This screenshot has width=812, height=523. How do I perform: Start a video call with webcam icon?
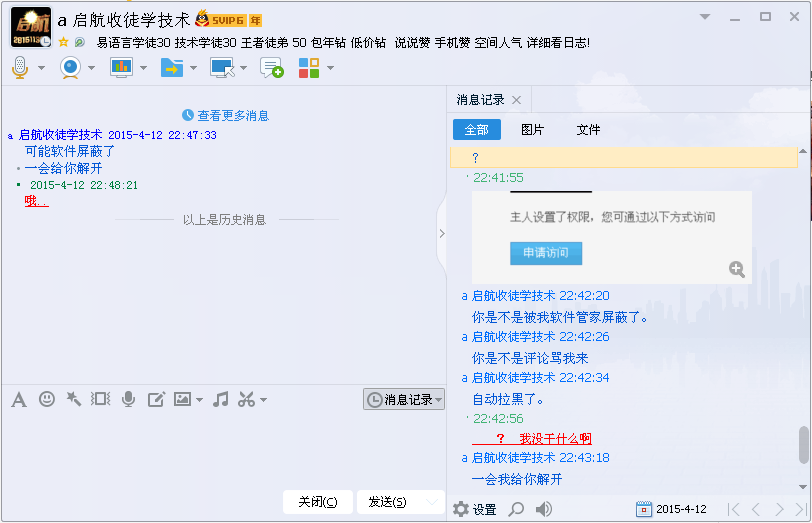tap(70, 68)
